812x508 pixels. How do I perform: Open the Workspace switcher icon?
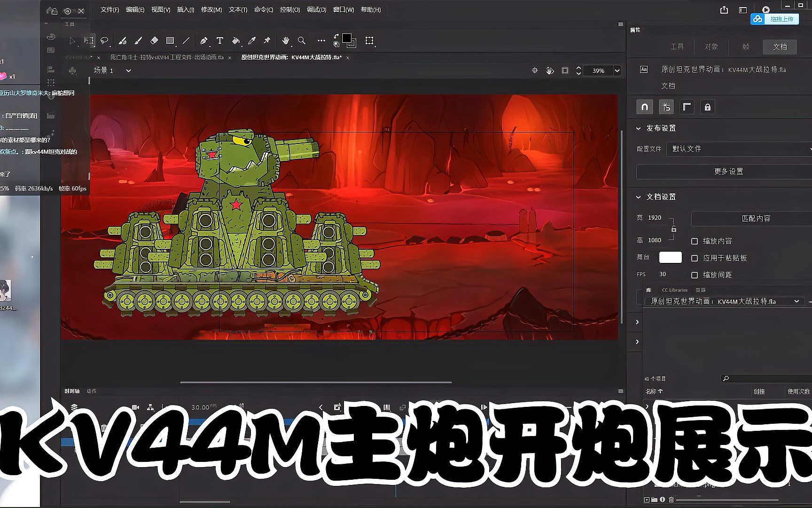(743, 10)
